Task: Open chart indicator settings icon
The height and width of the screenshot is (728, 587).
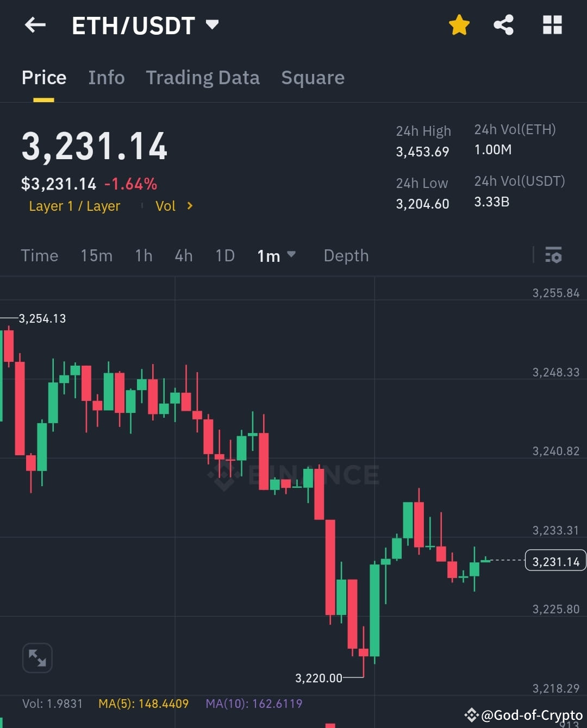Action: tap(553, 255)
